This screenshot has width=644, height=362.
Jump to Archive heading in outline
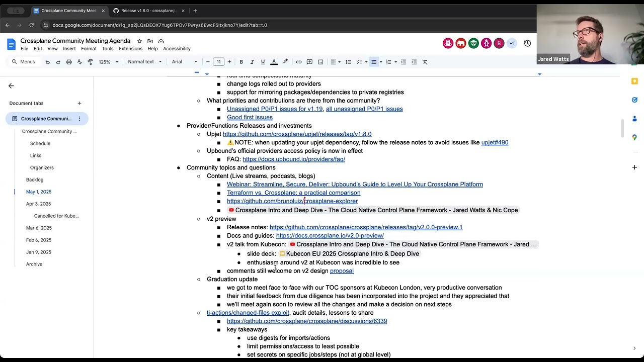34,264
